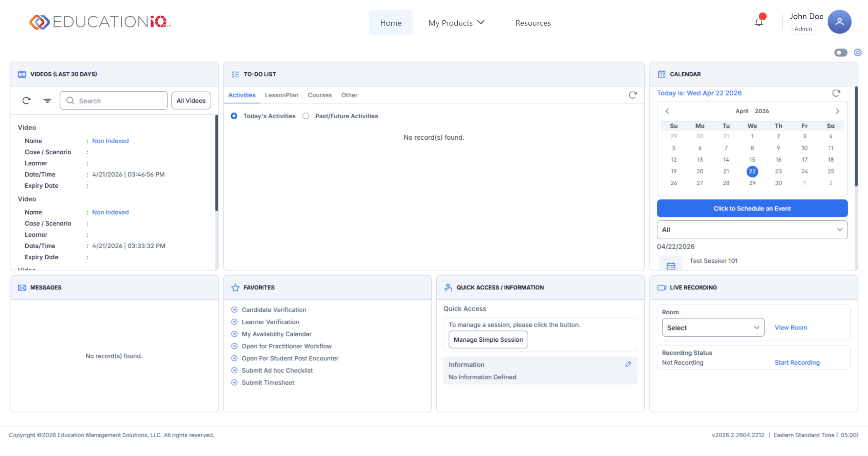The image size is (868, 456).
Task: Click the Live Recording camera icon
Action: coord(662,288)
